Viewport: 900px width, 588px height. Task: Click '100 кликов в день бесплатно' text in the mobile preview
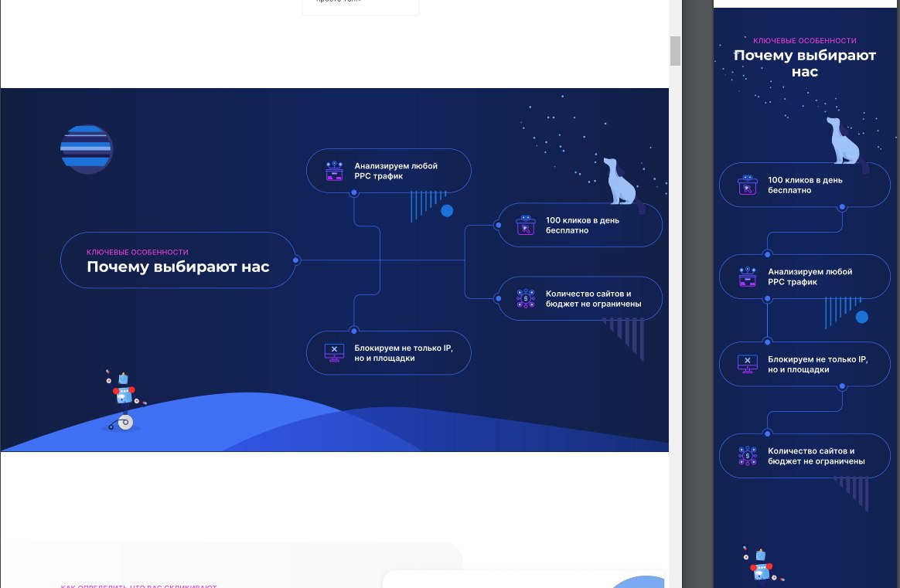805,185
